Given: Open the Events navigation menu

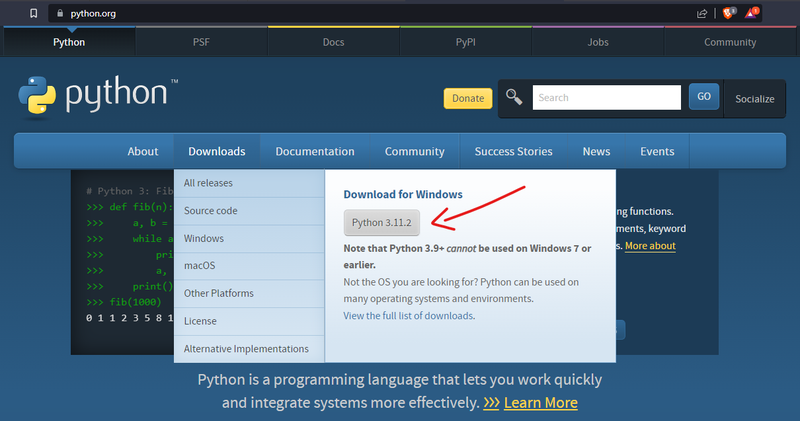Looking at the screenshot, I should [657, 151].
